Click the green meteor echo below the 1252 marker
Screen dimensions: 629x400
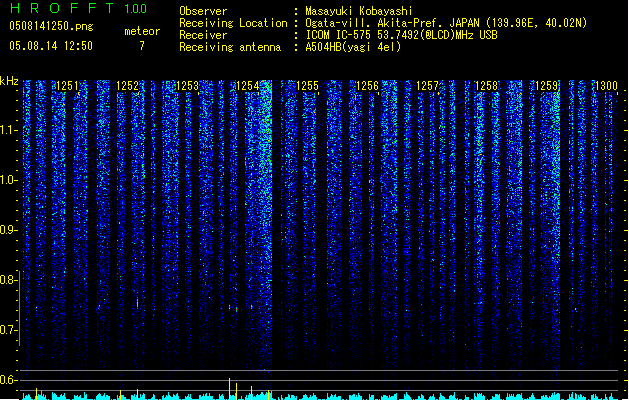pyautogui.click(x=138, y=303)
